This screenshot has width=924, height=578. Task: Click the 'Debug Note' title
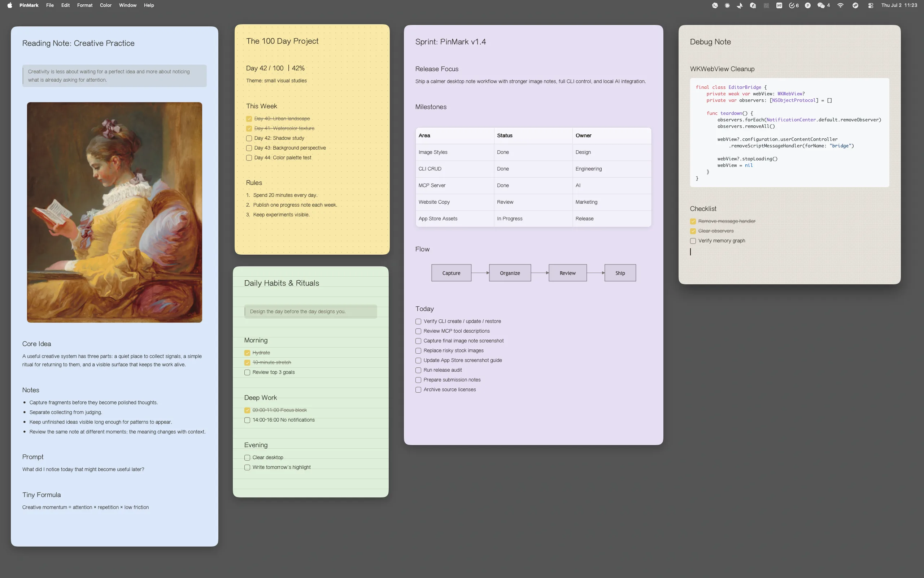click(x=710, y=42)
